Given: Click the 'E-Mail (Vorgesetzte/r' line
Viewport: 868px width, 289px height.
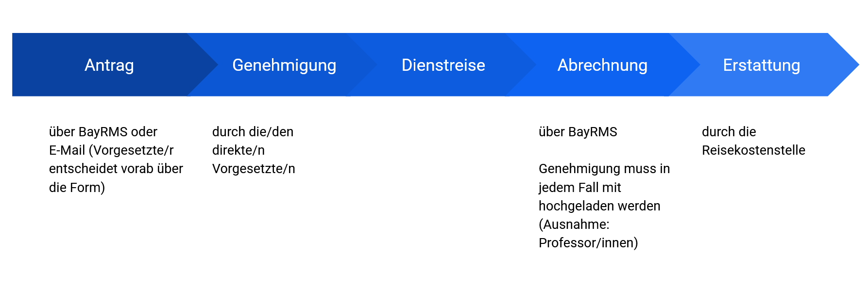Looking at the screenshot, I should pos(111,150).
